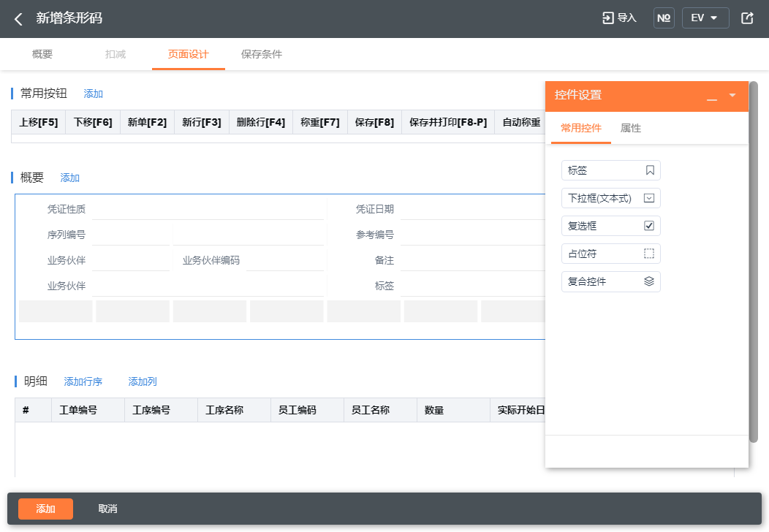
Task: Select the 标签 bookmark control
Action: coord(610,170)
